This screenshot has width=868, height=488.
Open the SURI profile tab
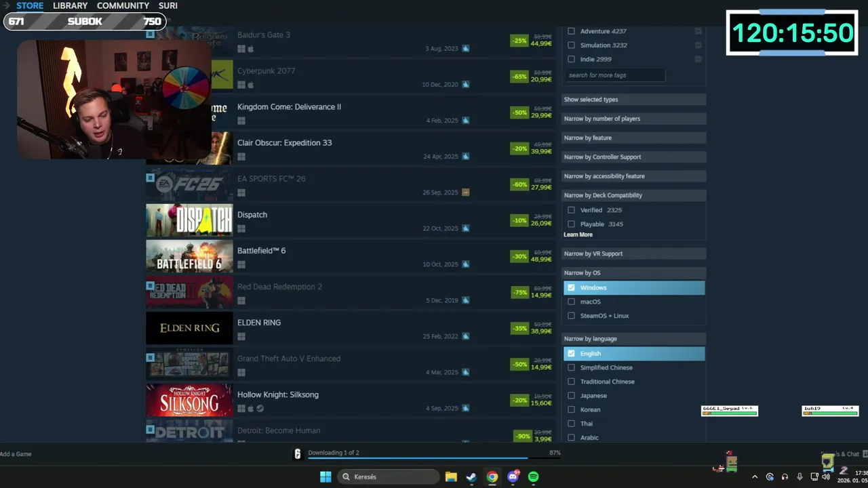168,5
